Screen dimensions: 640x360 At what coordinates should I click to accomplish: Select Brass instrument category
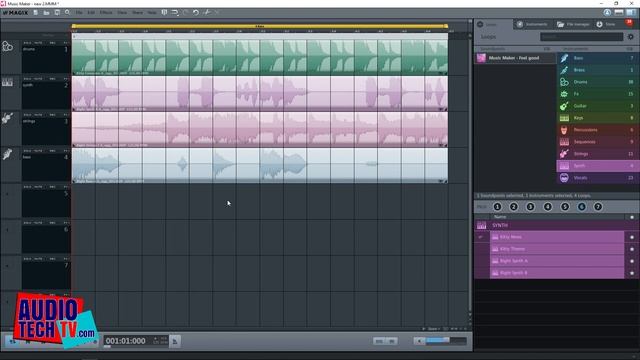(x=597, y=70)
